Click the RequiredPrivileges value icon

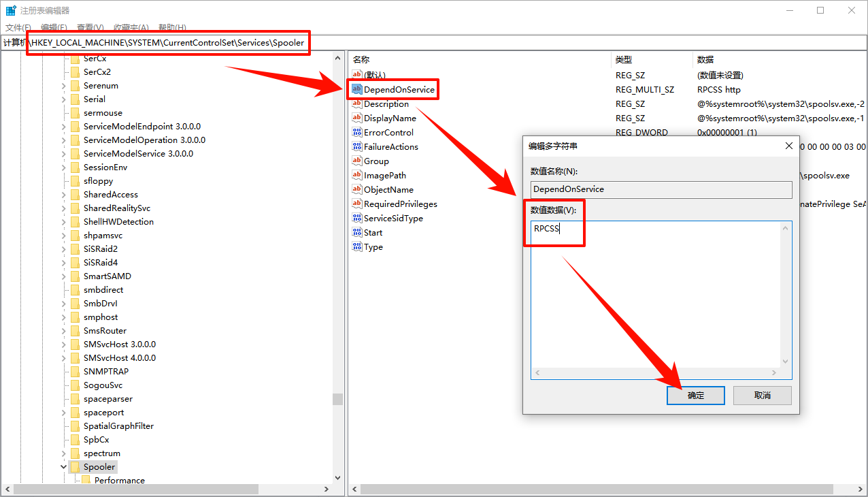pos(357,204)
